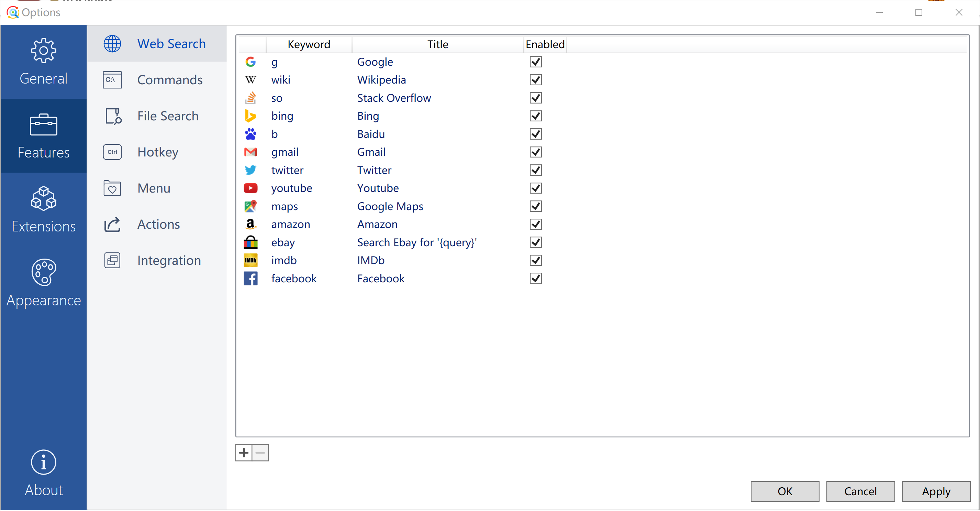Toggle Stack Overflow enabled checkbox
Image resolution: width=980 pixels, height=511 pixels.
[535, 98]
